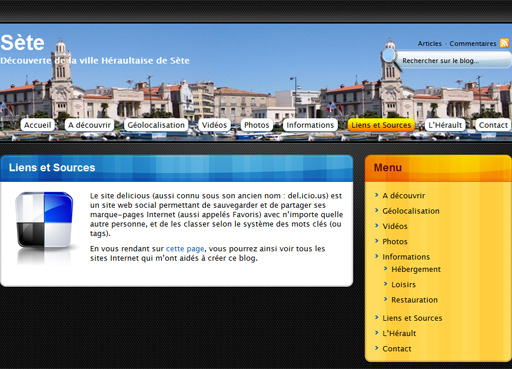Click the Sète site title

tap(22, 43)
